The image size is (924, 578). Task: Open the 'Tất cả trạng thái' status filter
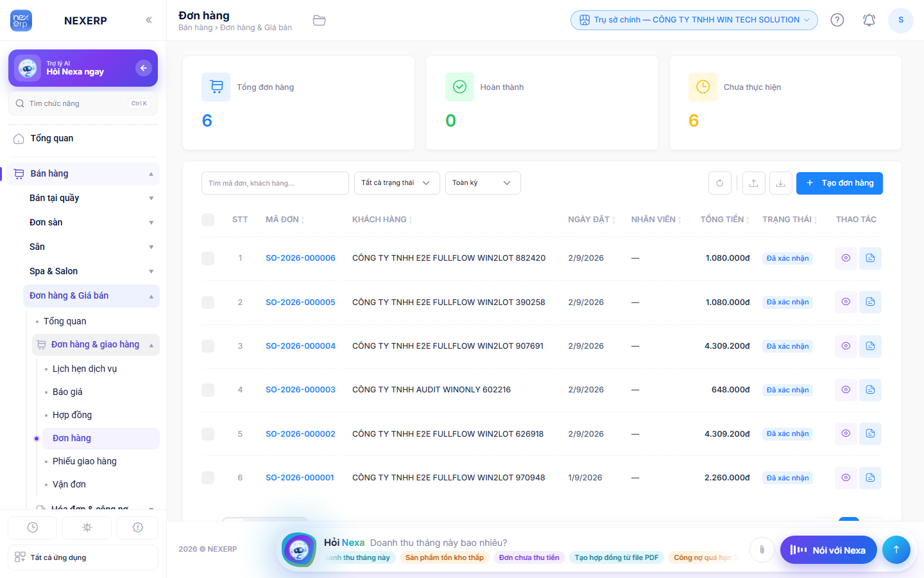point(397,183)
